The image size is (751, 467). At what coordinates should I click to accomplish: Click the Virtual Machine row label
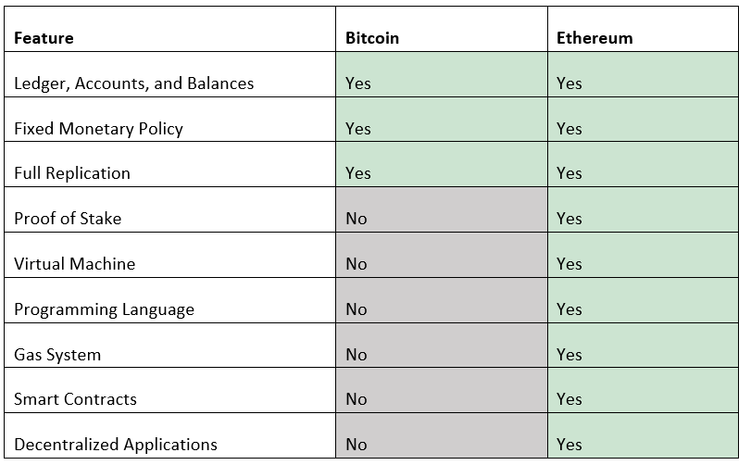pos(75,264)
